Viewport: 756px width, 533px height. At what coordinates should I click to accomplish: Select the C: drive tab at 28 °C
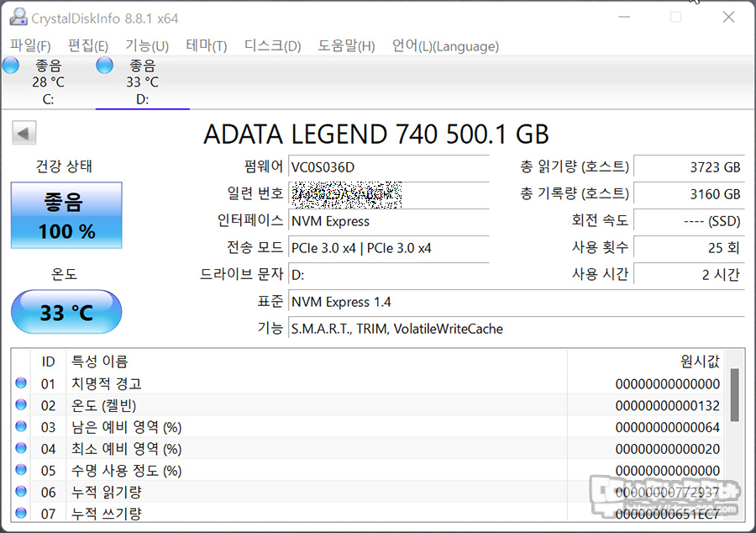pos(48,82)
